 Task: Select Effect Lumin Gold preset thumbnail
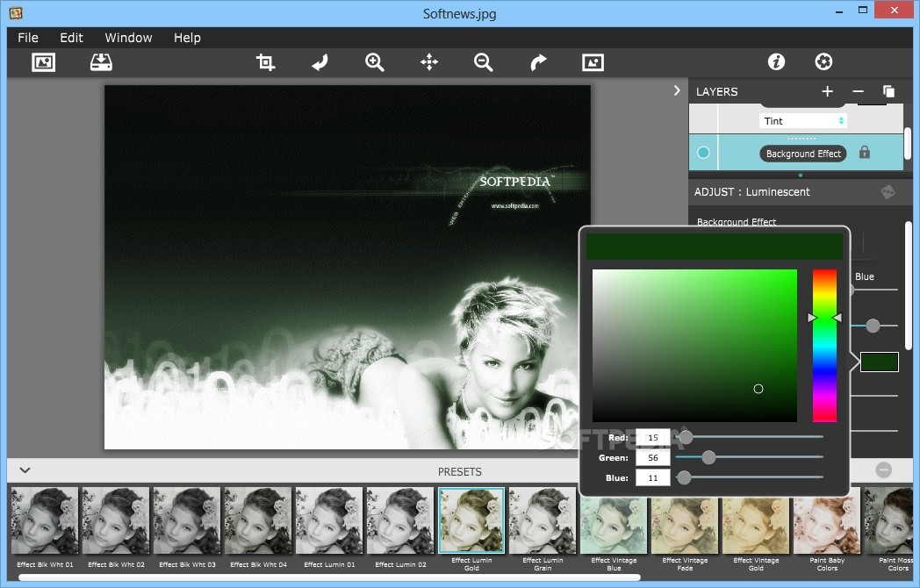(x=471, y=520)
